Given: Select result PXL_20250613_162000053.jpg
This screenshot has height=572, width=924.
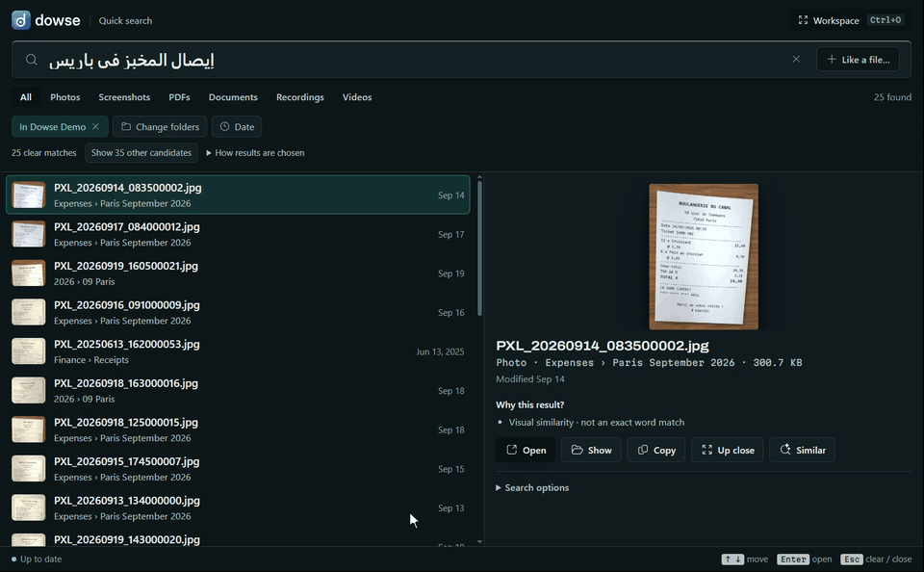Looking at the screenshot, I should point(238,351).
